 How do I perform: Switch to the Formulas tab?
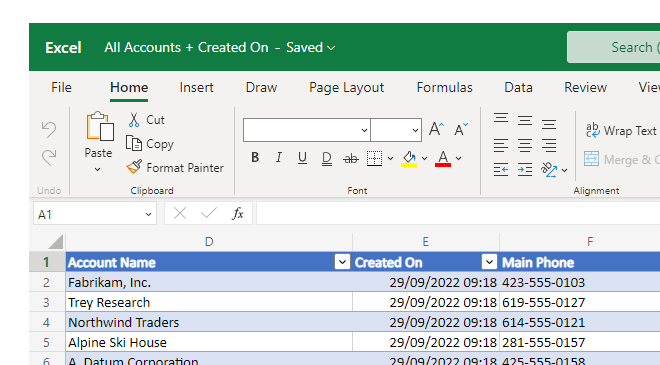pyautogui.click(x=444, y=87)
